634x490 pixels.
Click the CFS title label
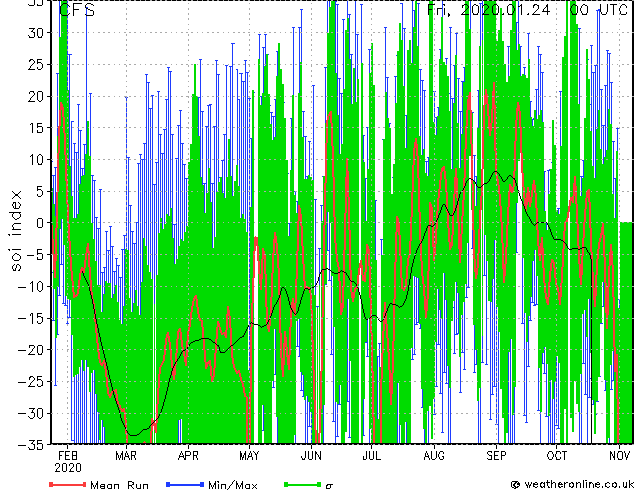[x=77, y=10]
